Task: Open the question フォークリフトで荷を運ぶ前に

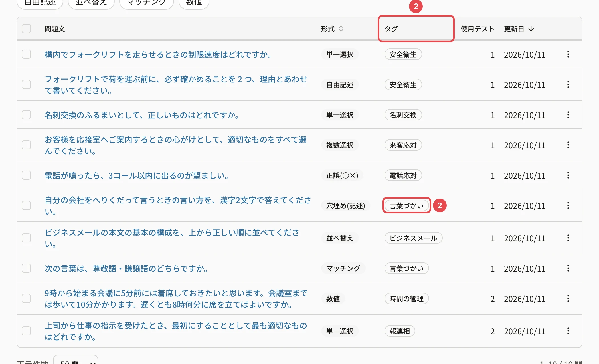Action: click(x=176, y=85)
